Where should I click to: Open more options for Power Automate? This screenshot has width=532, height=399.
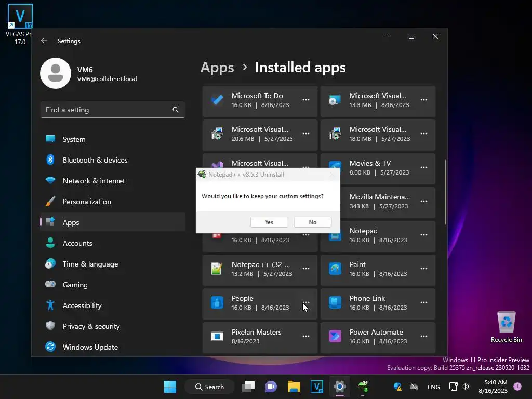[x=424, y=336]
